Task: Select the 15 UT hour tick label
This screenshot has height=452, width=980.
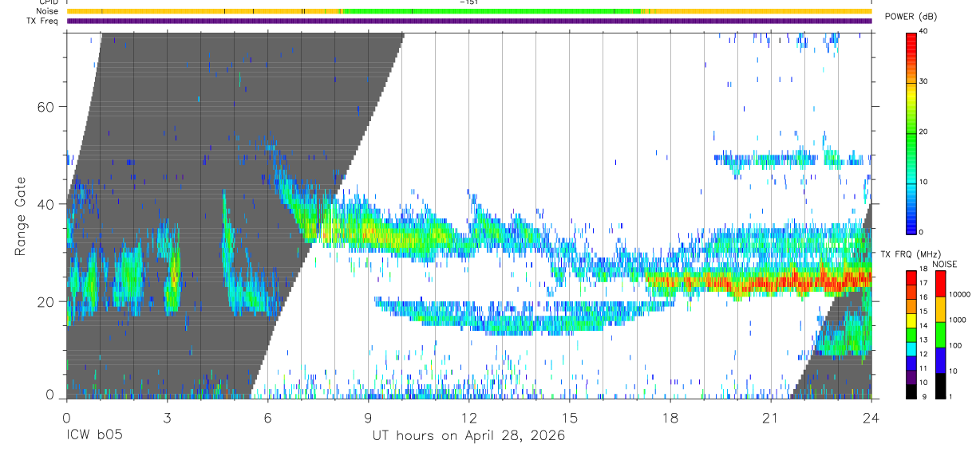Action: tap(570, 418)
